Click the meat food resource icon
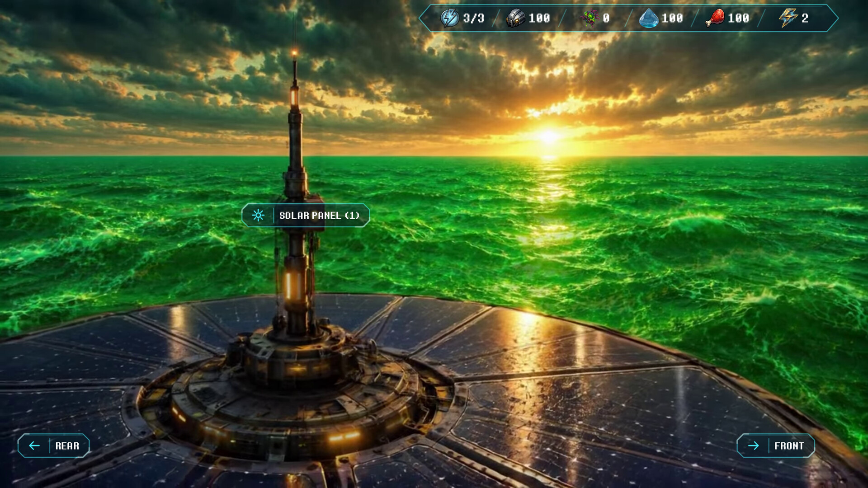 (x=715, y=19)
